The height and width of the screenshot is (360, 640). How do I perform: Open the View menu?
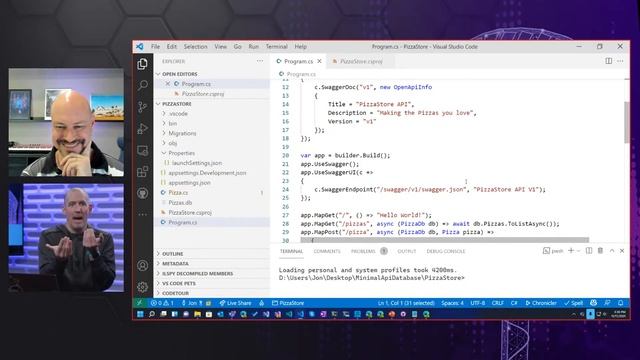pos(220,47)
